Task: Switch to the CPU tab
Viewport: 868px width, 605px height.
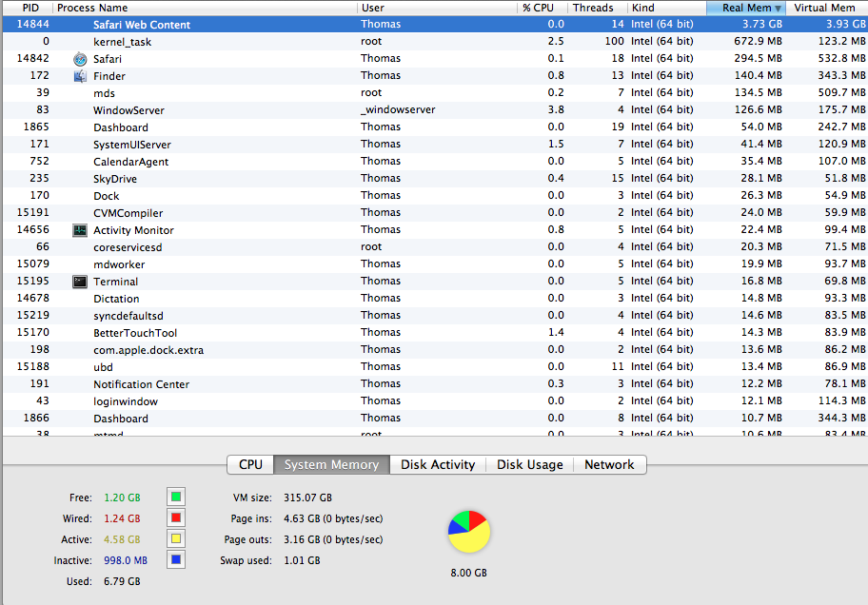Action: 250,464
